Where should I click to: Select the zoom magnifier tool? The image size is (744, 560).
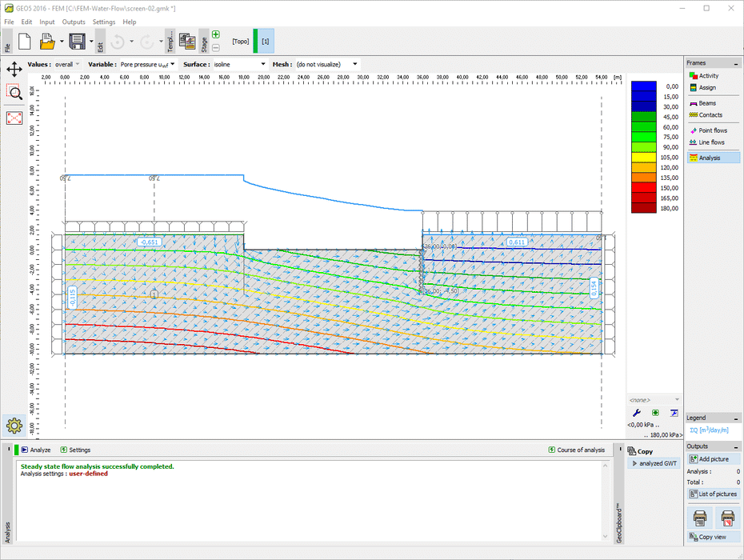[x=14, y=92]
